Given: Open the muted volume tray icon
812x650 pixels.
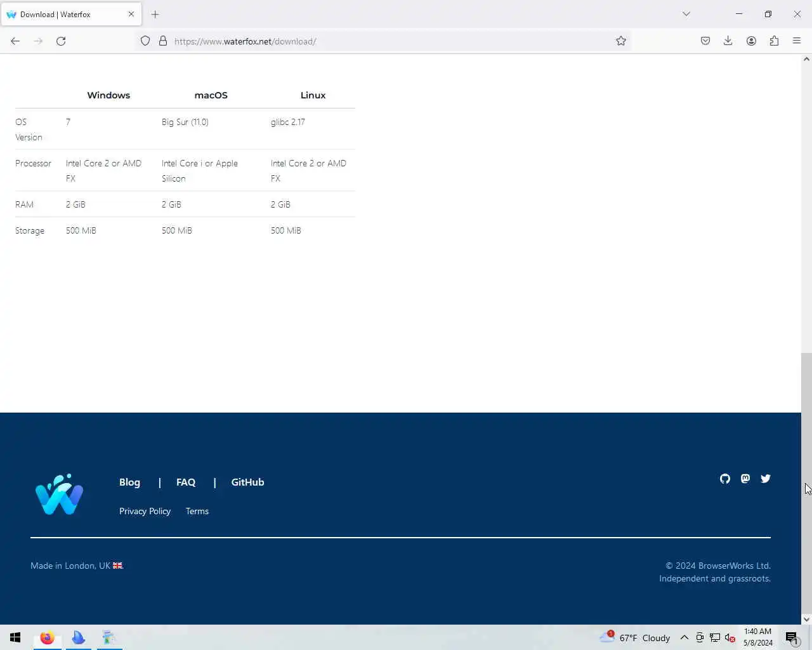Looking at the screenshot, I should click(x=730, y=638).
